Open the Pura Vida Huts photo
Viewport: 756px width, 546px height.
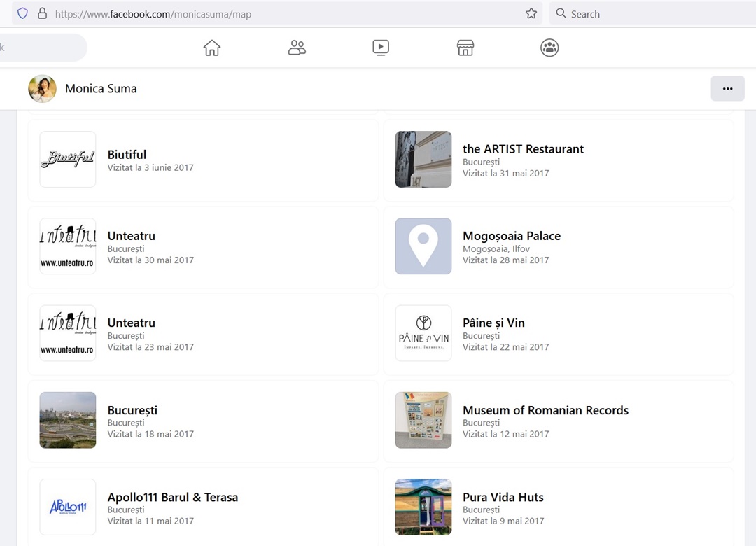point(423,507)
